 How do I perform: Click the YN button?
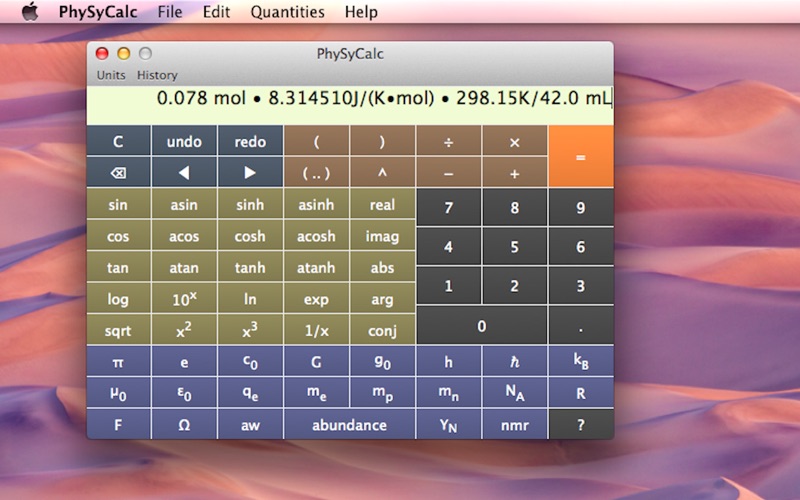coord(448,424)
